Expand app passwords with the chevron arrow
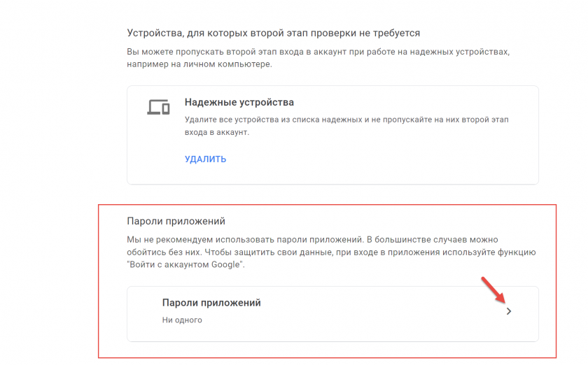 coord(509,311)
